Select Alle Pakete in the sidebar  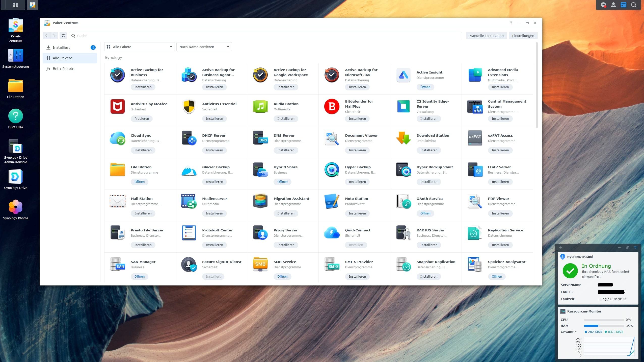[70, 58]
